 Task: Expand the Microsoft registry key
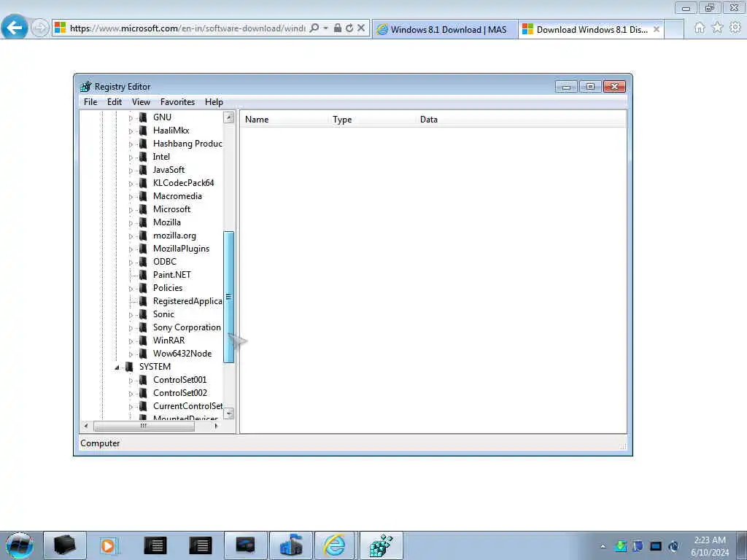(x=131, y=209)
